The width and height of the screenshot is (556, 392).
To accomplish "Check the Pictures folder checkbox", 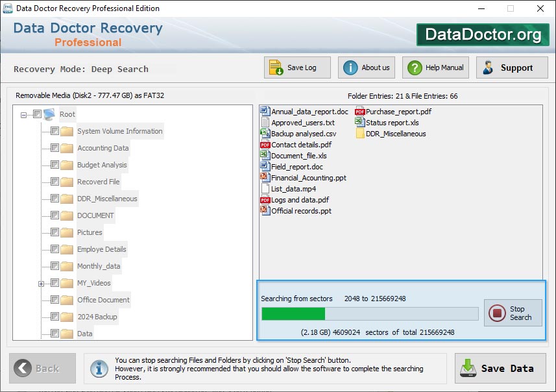I will pos(54,232).
